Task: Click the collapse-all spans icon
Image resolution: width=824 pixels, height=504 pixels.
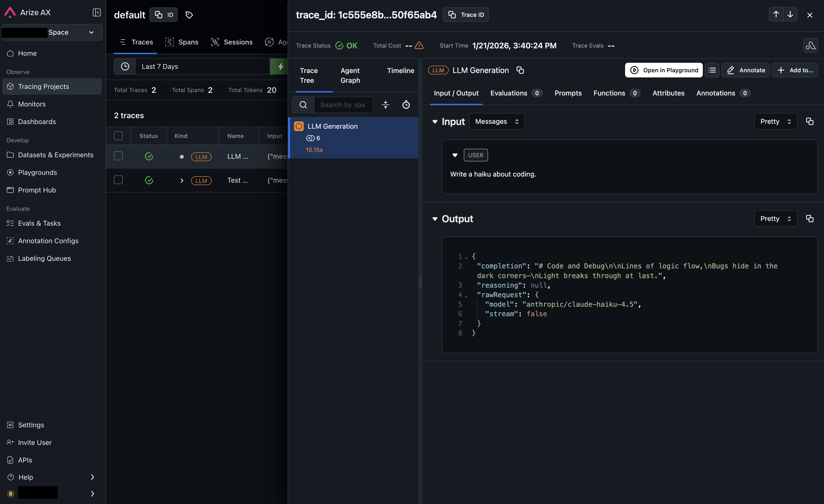Action: click(386, 105)
